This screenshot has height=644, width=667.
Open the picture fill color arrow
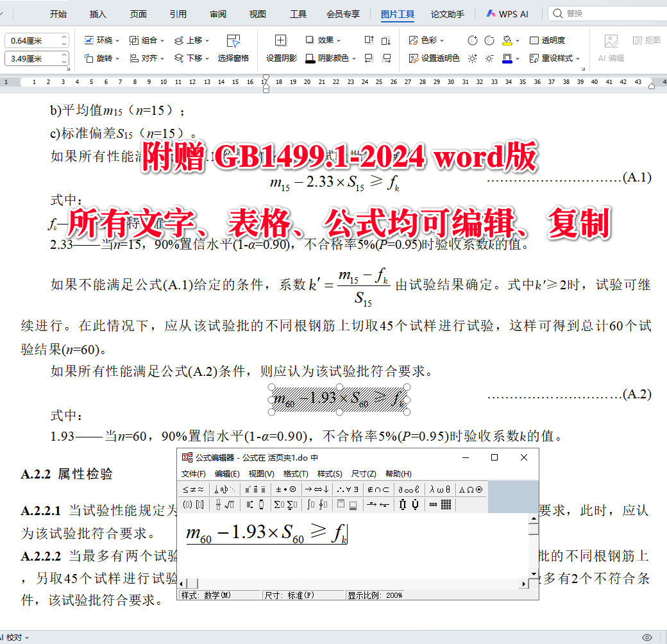pos(518,41)
